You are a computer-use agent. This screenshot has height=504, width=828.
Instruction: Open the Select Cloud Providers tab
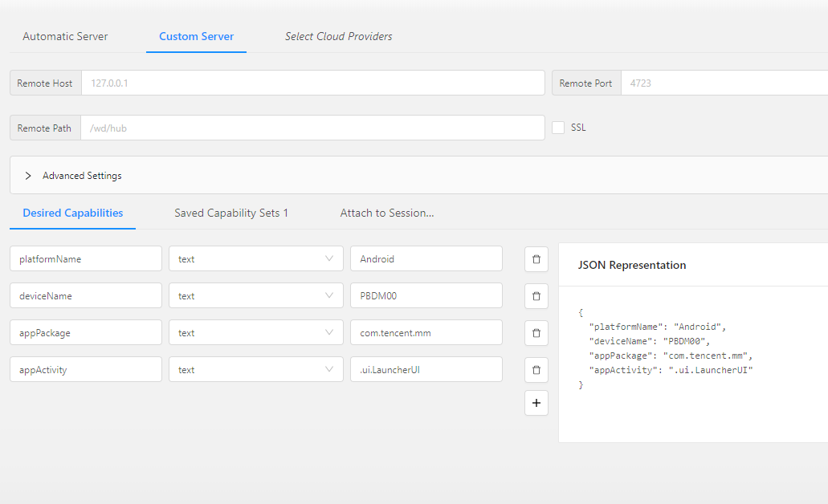(x=338, y=36)
